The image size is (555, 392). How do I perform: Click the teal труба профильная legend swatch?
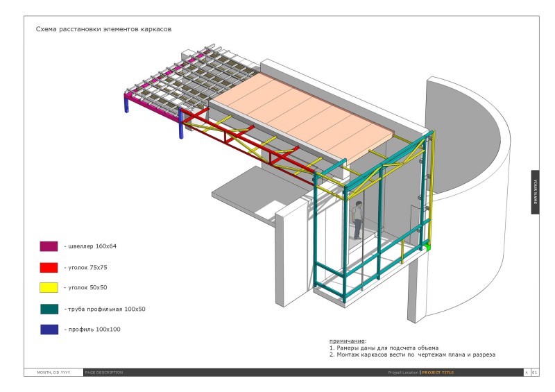(49, 309)
